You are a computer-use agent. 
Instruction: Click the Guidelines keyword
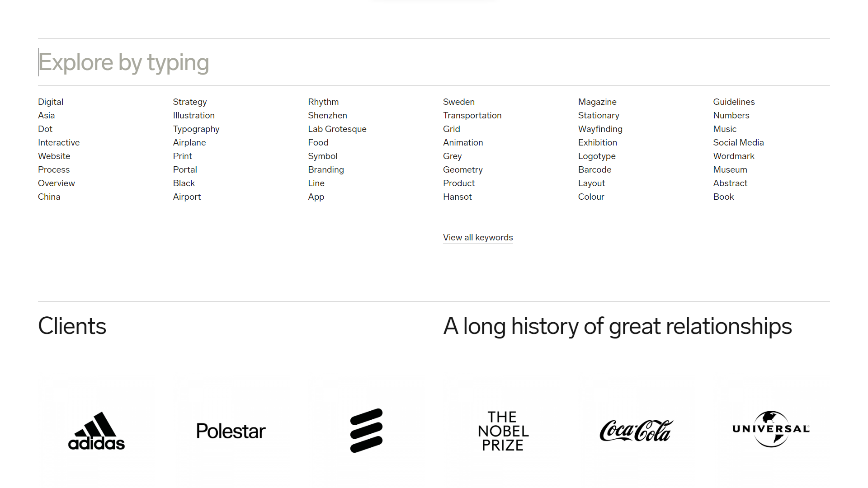point(734,102)
